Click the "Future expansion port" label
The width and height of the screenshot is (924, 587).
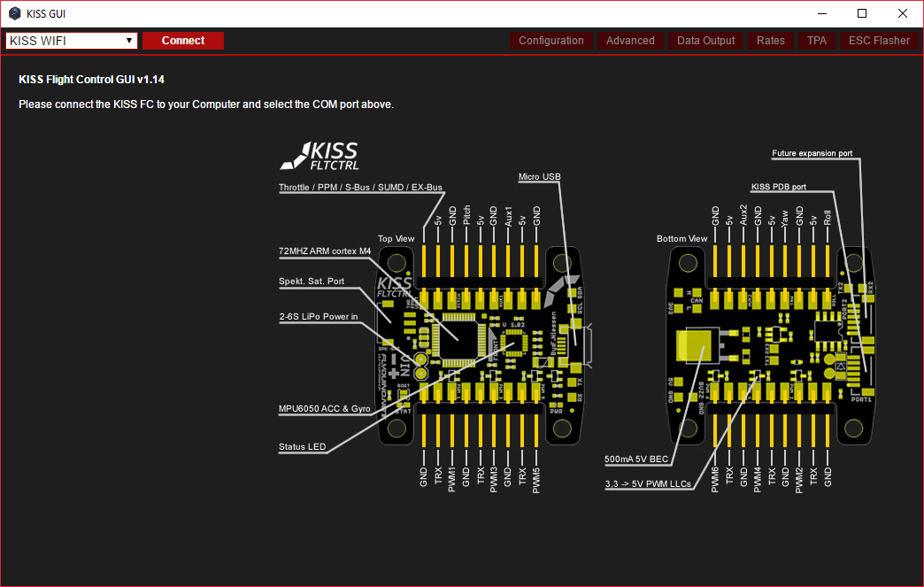(x=812, y=153)
